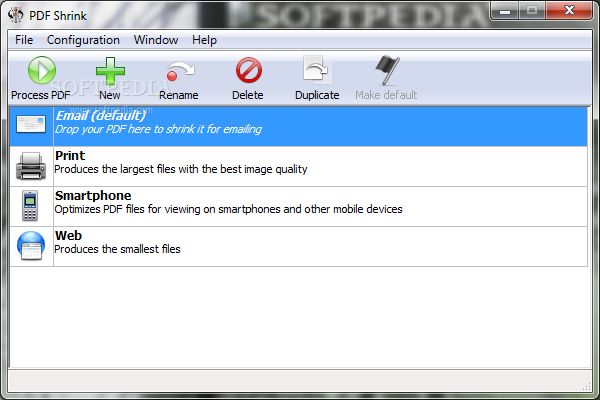Click the Delete toolbar label
The height and width of the screenshot is (400, 600).
248,95
